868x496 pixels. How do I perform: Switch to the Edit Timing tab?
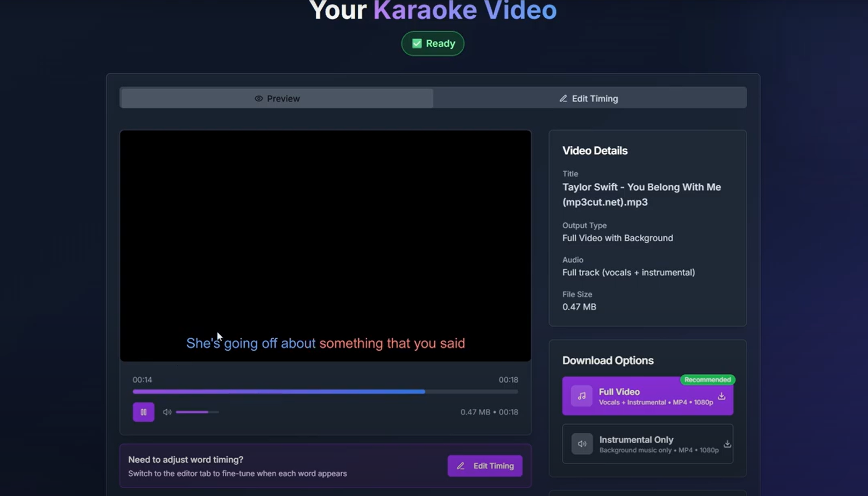click(x=589, y=98)
